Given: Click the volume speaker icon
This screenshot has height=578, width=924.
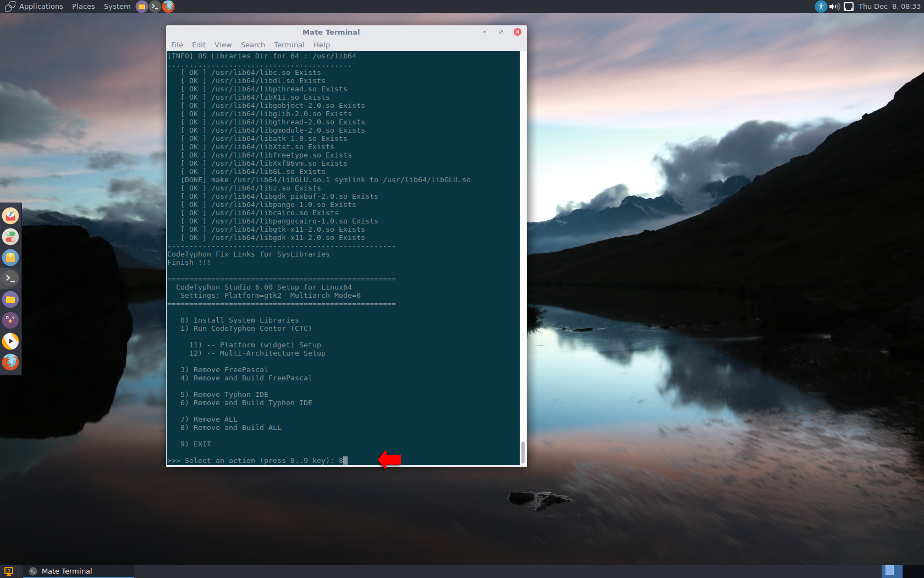Looking at the screenshot, I should click(x=834, y=7).
